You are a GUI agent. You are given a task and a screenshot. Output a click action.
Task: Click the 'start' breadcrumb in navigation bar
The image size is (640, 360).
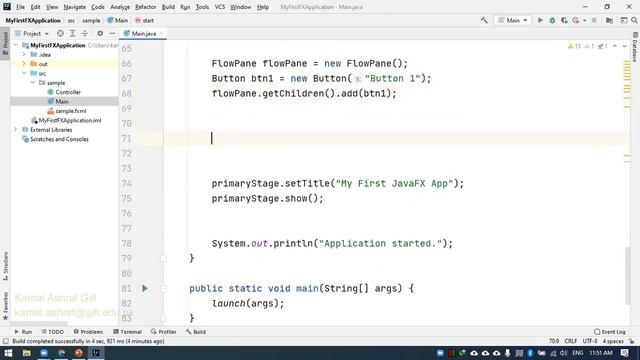(x=144, y=20)
